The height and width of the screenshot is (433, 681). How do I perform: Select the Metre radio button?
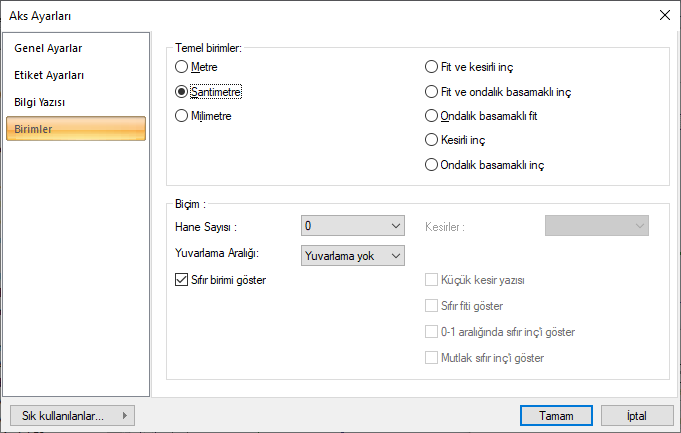point(181,67)
